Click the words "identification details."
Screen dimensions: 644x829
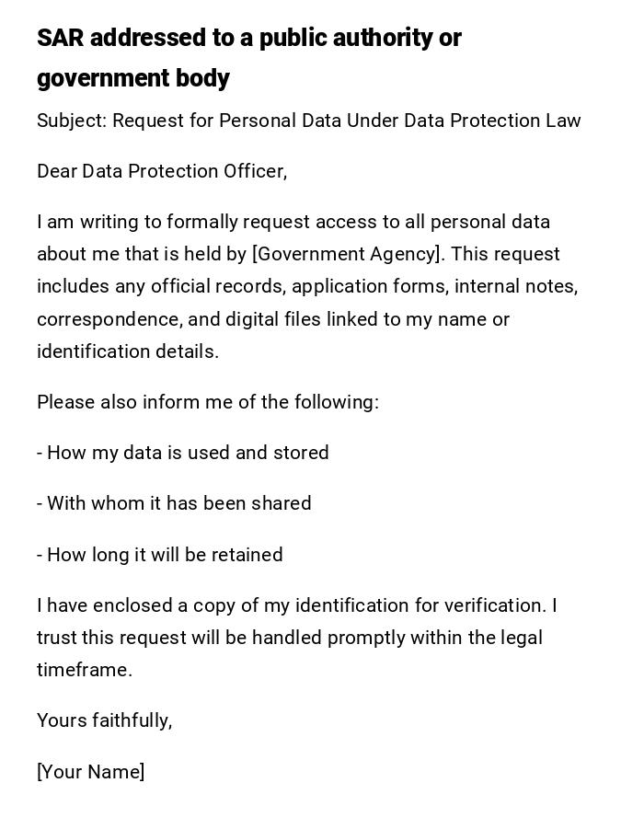128,351
